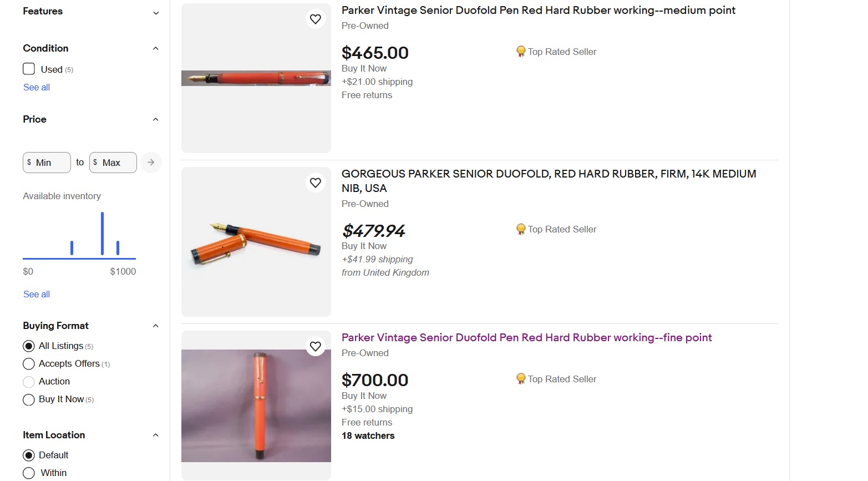
Task: Watch the $700.00 fine point pen listing
Action: [x=315, y=346]
